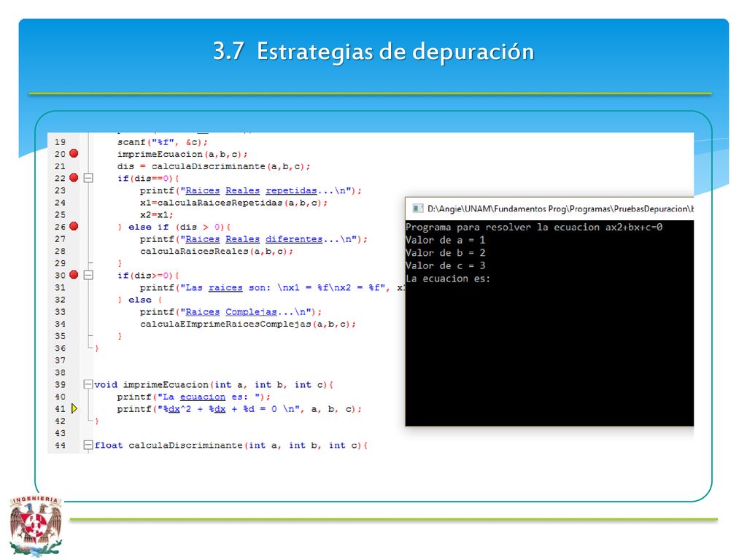Click 'La ecuacion es:' console output line

click(448, 279)
